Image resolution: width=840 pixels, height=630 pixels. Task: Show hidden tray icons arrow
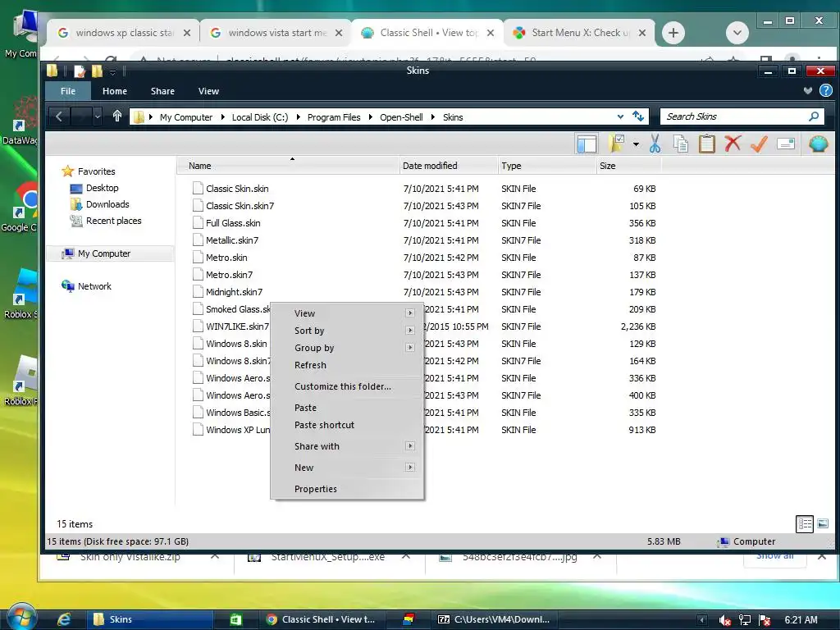point(702,620)
